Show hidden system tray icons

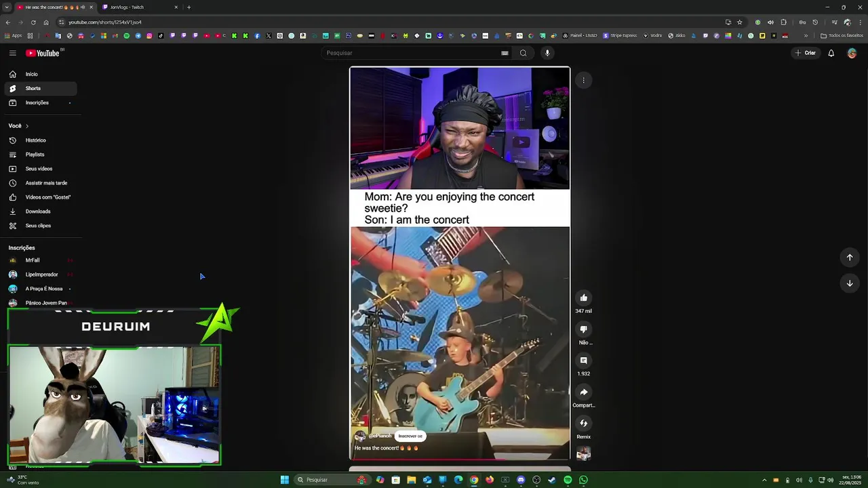pos(764,480)
